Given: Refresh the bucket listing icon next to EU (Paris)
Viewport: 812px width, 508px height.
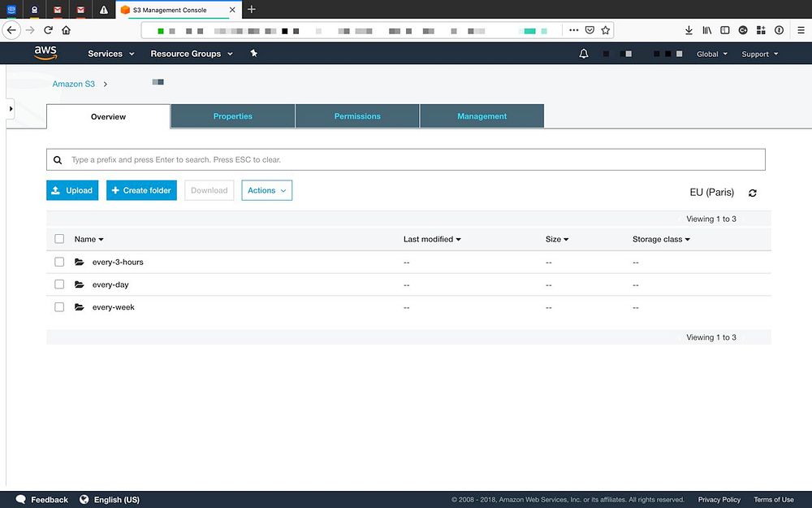Looking at the screenshot, I should 753,193.
